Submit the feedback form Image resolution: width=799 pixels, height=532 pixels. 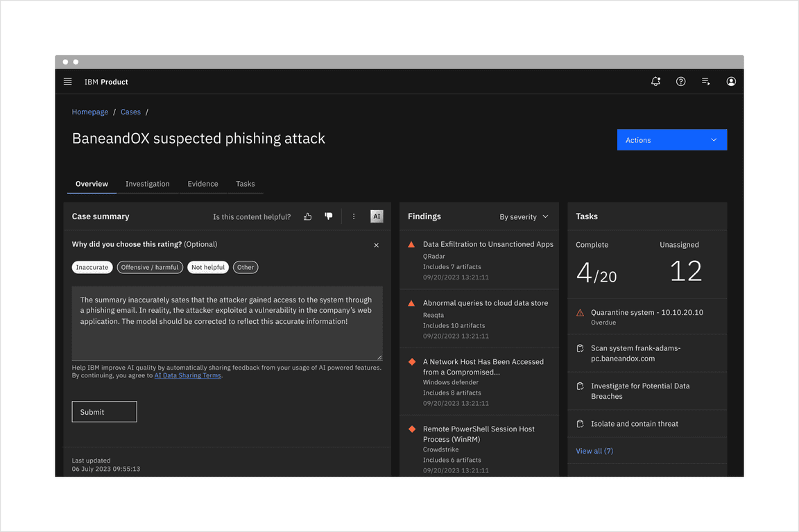coord(104,412)
